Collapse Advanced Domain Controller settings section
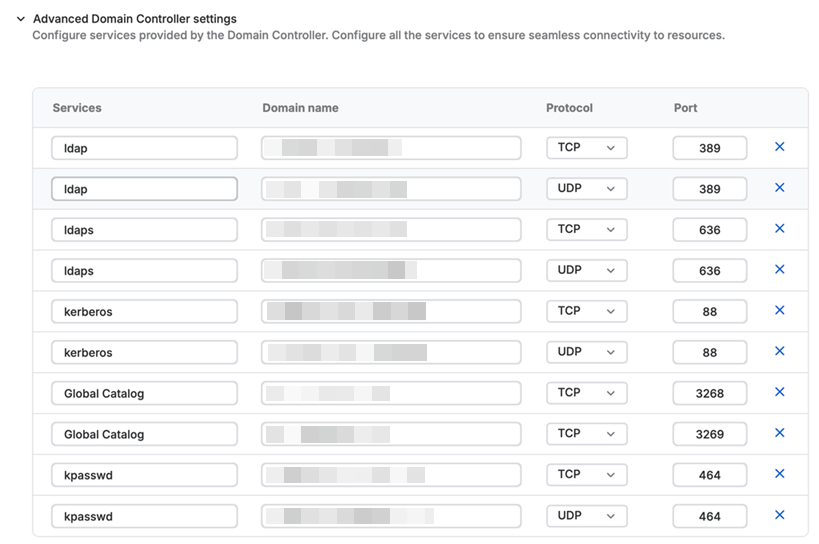Viewport: 819px width, 544px height. pos(20,19)
